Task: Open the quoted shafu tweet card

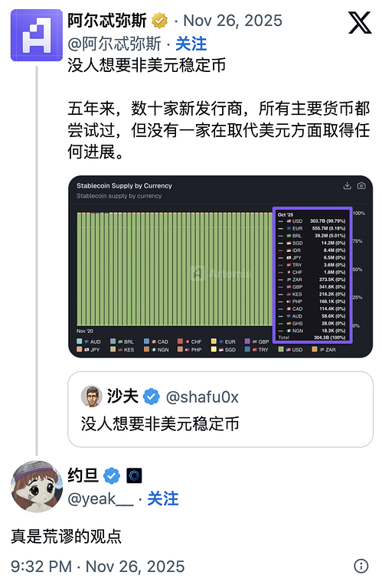Action: pos(220,409)
